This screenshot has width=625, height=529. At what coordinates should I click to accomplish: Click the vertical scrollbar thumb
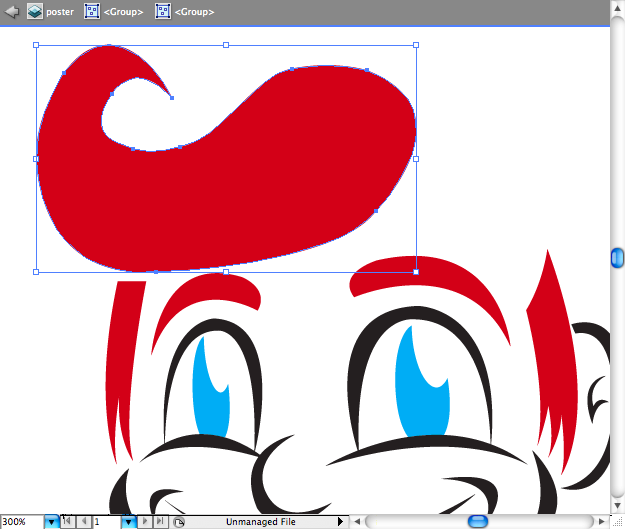point(617,258)
